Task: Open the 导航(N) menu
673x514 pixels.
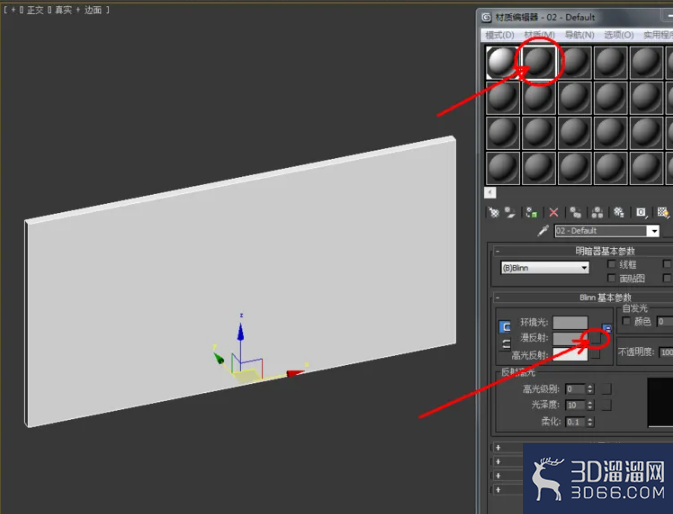Action: click(x=579, y=35)
